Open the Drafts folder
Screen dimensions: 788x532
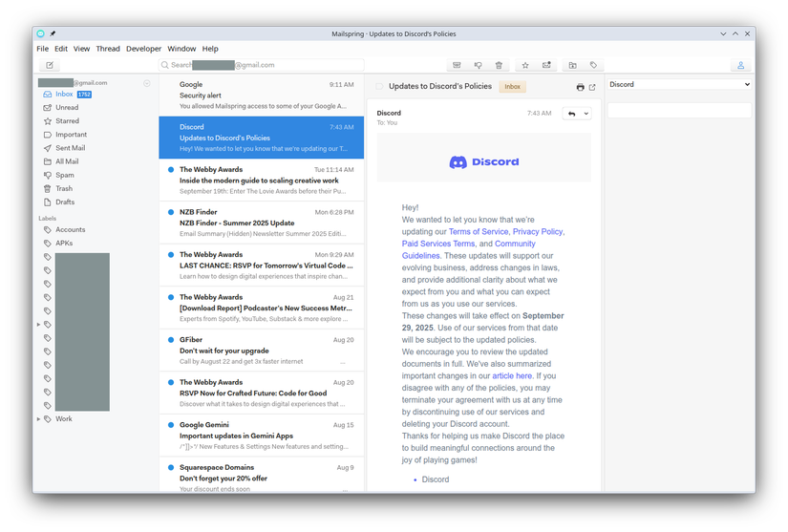pyautogui.click(x=65, y=202)
